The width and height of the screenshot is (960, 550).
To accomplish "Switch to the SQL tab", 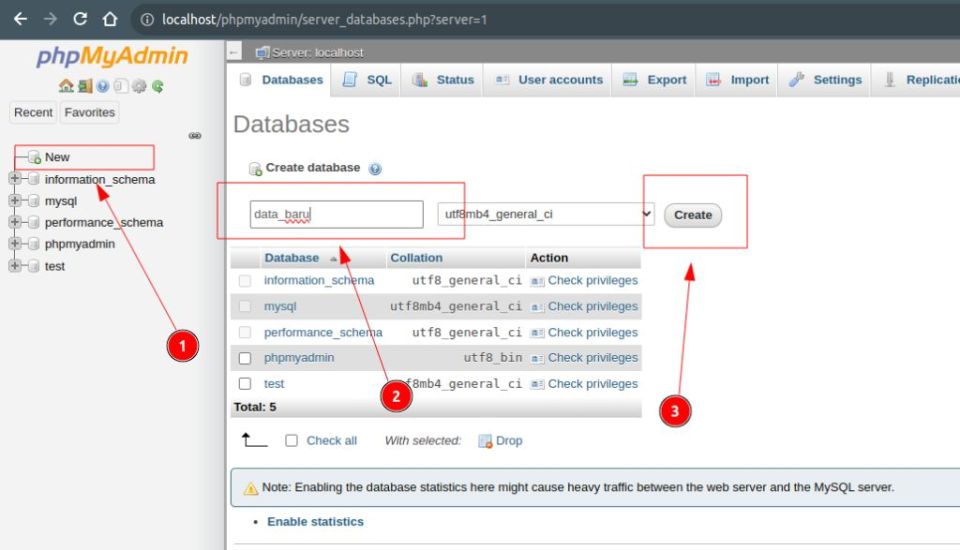I will [x=367, y=80].
